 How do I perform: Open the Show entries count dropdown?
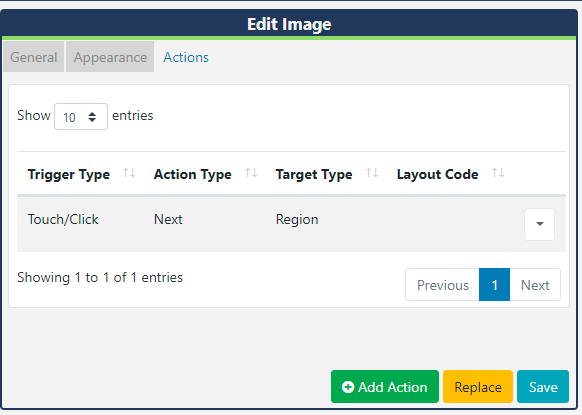point(81,117)
